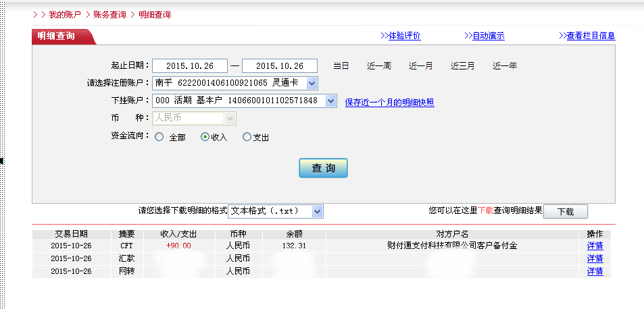This screenshot has height=309, width=644.
Task: Select the 收入 radio button
Action: [x=205, y=137]
